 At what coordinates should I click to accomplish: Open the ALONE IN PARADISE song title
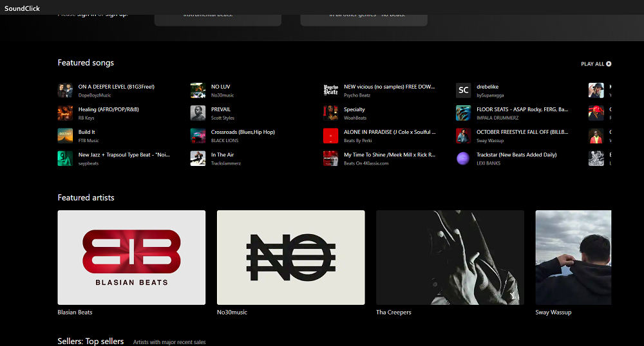(x=390, y=132)
